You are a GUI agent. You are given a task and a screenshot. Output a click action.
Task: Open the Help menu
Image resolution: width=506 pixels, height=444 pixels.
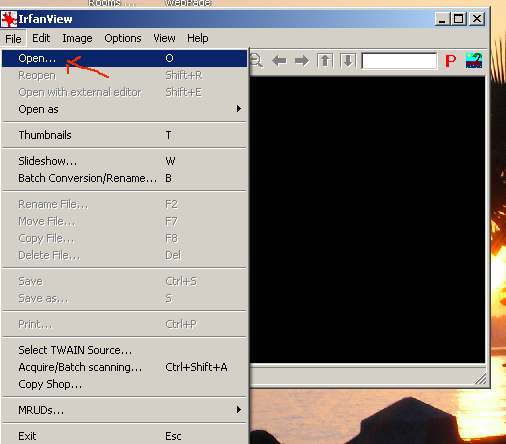(198, 38)
